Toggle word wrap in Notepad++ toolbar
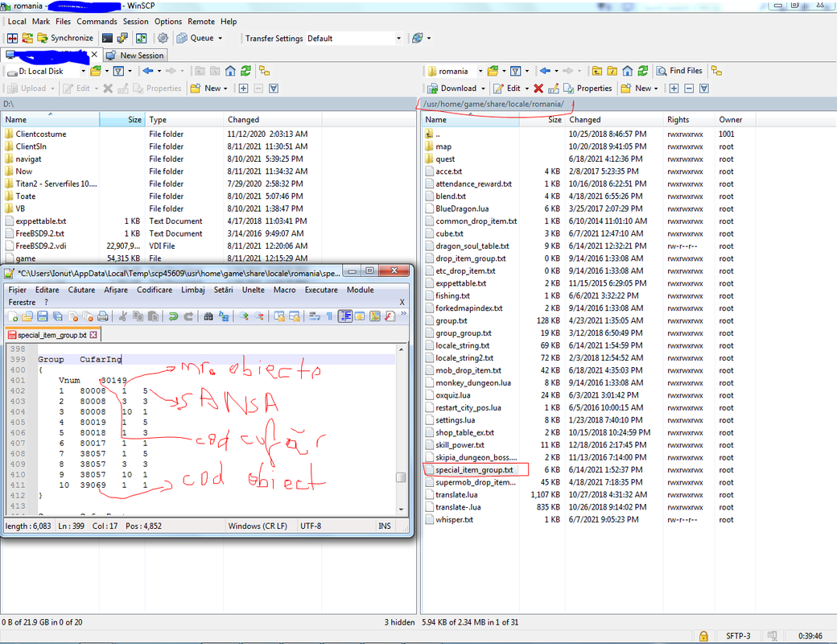837x644 pixels. (x=315, y=316)
